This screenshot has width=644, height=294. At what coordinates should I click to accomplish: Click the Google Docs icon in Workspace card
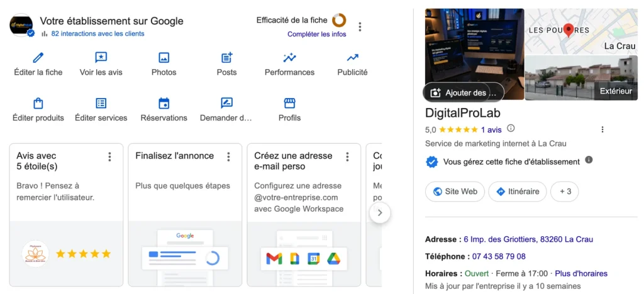point(294,259)
